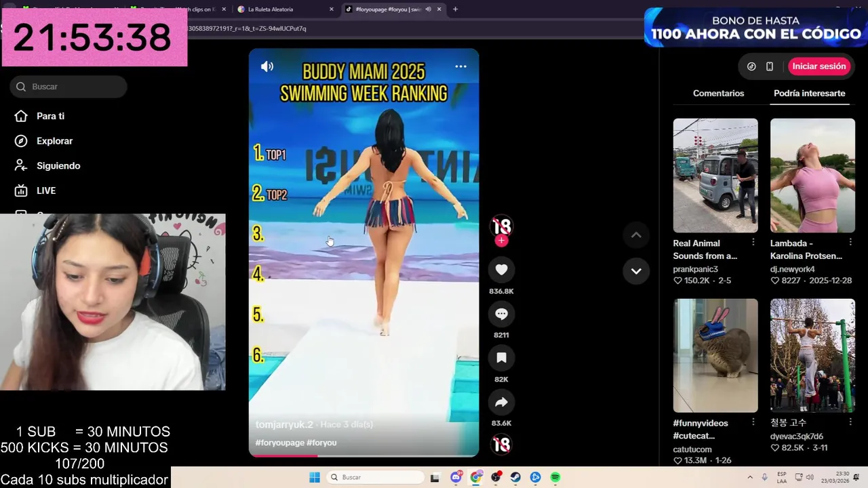Open options for Lambada video card
This screenshot has width=868, height=488.
[x=850, y=242]
